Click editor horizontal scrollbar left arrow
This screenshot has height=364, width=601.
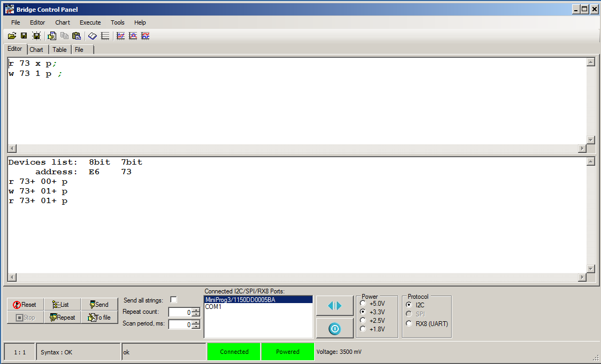[12, 148]
